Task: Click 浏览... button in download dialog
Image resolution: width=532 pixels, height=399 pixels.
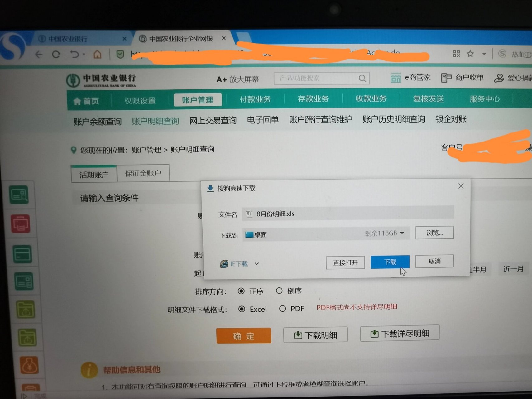Action: pyautogui.click(x=434, y=233)
